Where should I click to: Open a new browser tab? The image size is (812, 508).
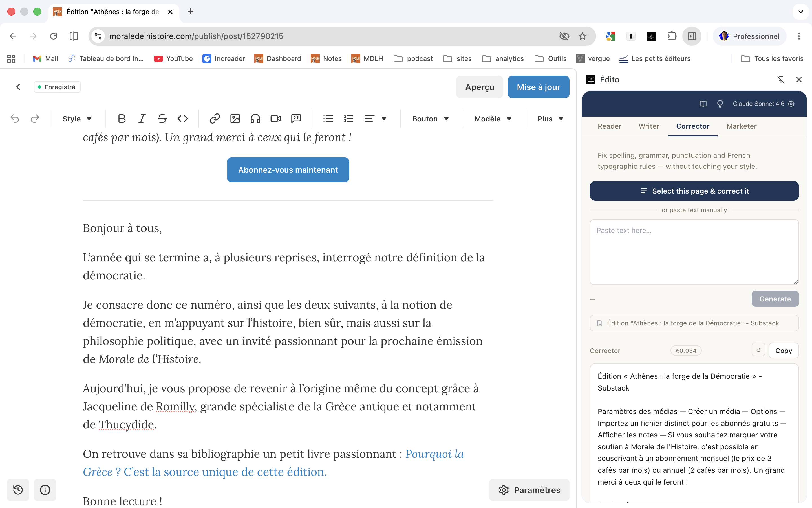[x=190, y=11]
